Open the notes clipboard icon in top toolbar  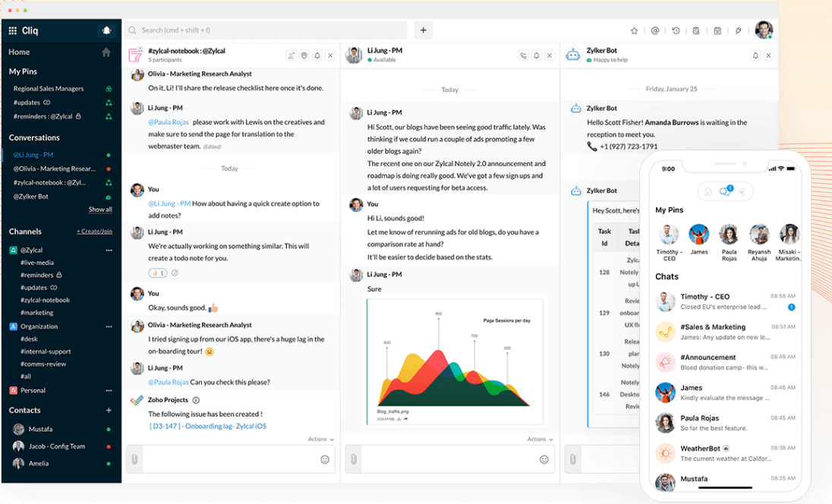[x=696, y=31]
